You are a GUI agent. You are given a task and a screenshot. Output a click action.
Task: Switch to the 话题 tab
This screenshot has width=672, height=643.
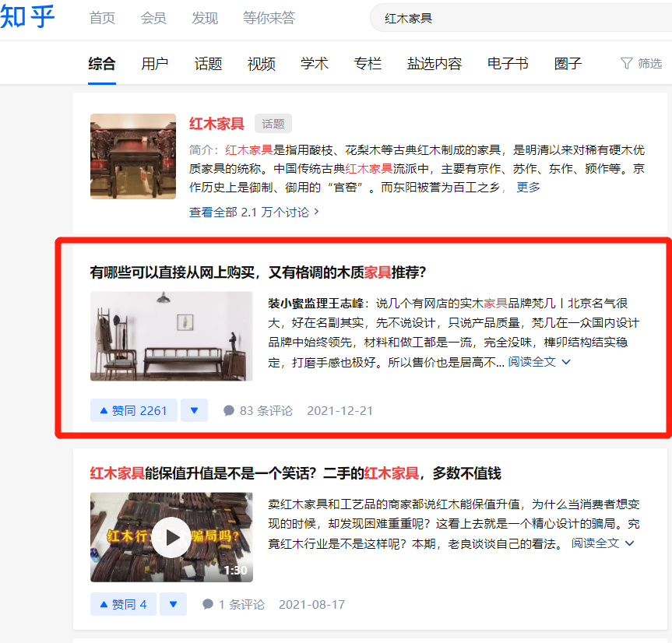pyautogui.click(x=208, y=64)
